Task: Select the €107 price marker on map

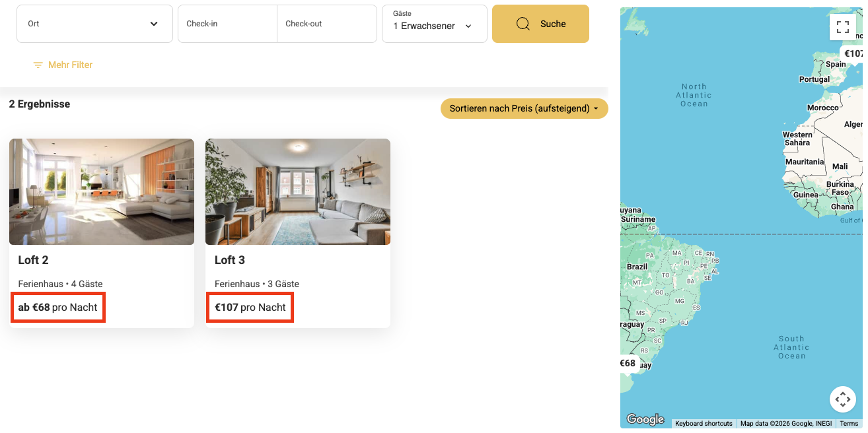Action: point(852,54)
